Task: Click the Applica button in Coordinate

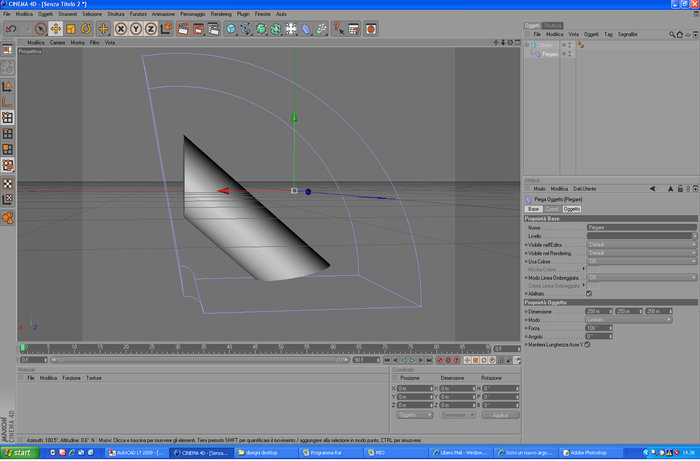Action: pyautogui.click(x=500, y=415)
